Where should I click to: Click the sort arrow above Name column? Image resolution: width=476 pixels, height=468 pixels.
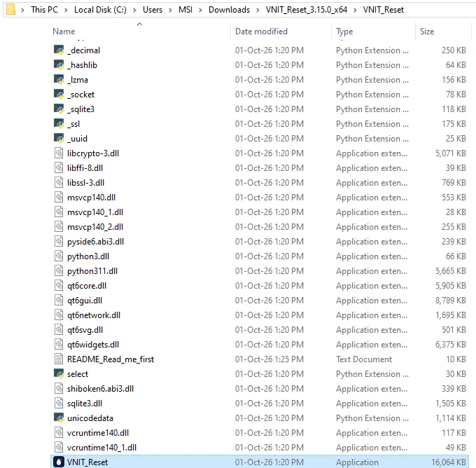[139, 25]
